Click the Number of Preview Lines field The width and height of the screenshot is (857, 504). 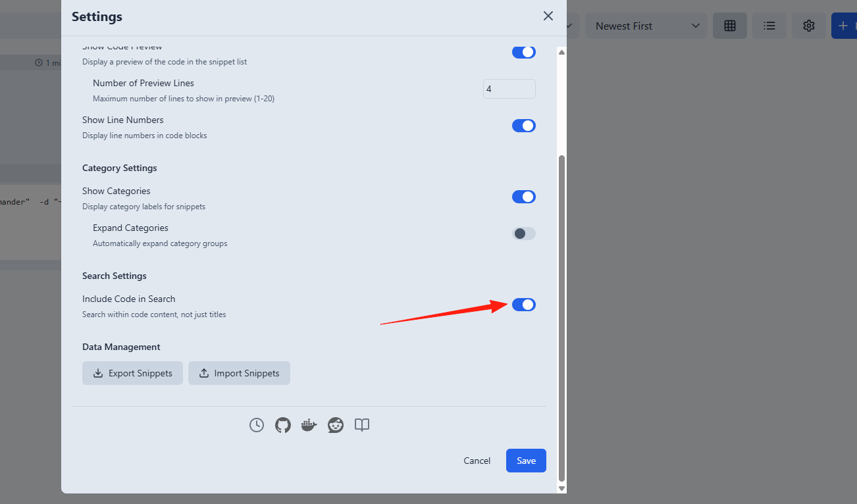(x=509, y=89)
